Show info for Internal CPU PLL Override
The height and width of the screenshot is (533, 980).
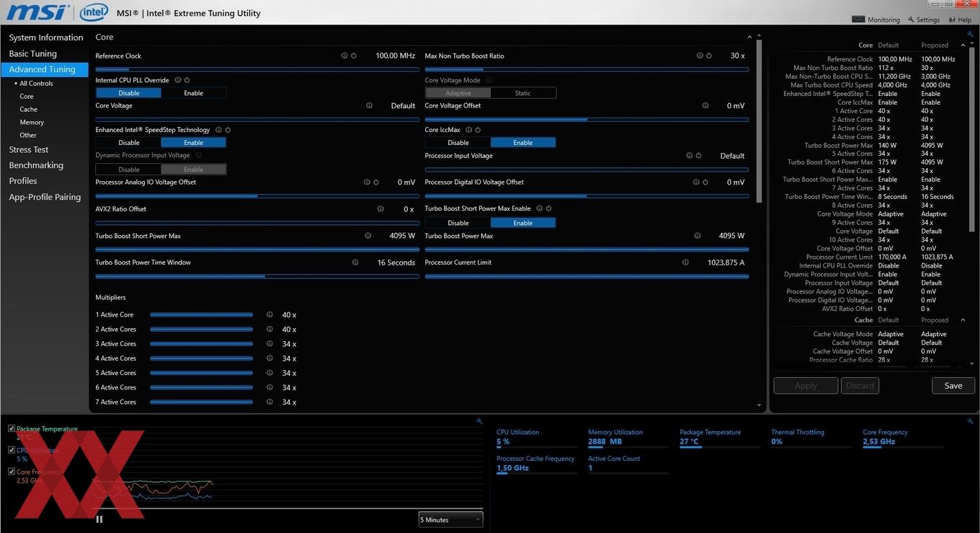[177, 80]
